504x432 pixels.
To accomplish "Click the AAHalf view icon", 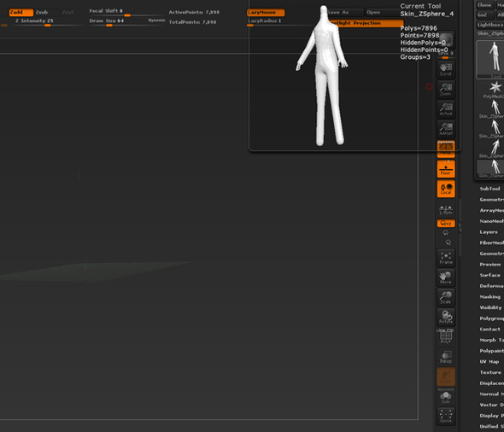I will coord(446,129).
